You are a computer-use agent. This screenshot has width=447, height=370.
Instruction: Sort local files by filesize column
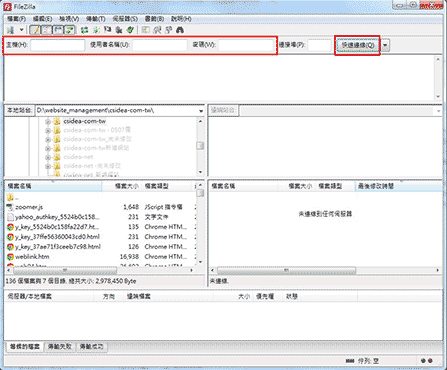122,186
